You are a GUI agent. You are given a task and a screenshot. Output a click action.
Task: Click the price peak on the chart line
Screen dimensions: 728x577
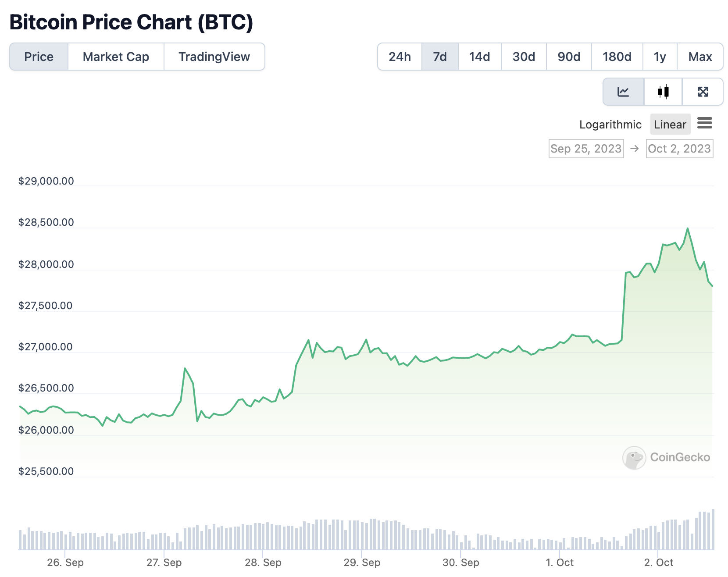point(688,228)
